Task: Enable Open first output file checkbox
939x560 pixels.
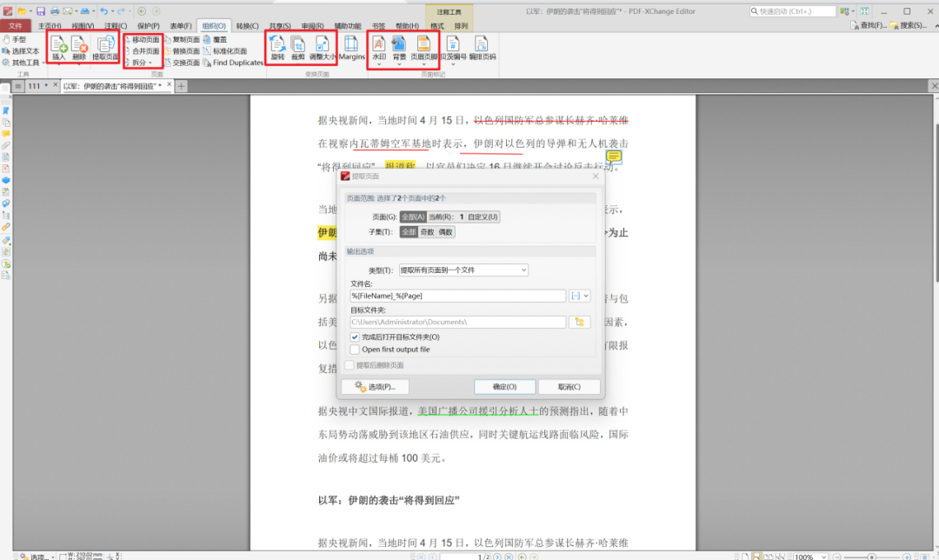Action: click(355, 350)
